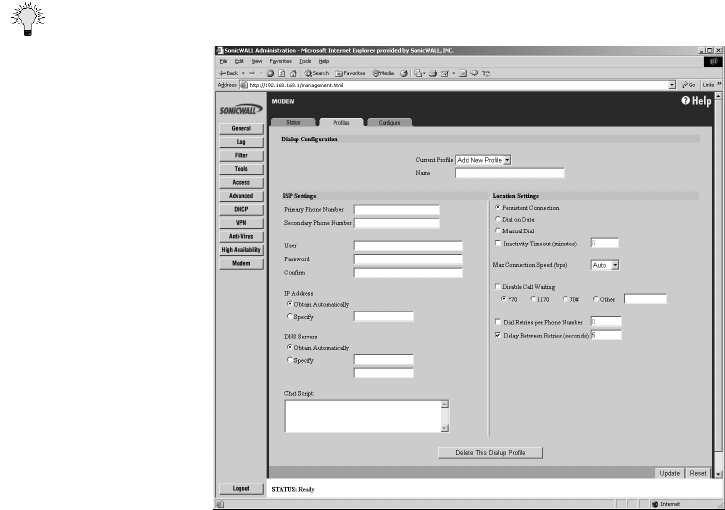Switch to the Configure tab
Screen dimensions: 725x510
pos(389,123)
